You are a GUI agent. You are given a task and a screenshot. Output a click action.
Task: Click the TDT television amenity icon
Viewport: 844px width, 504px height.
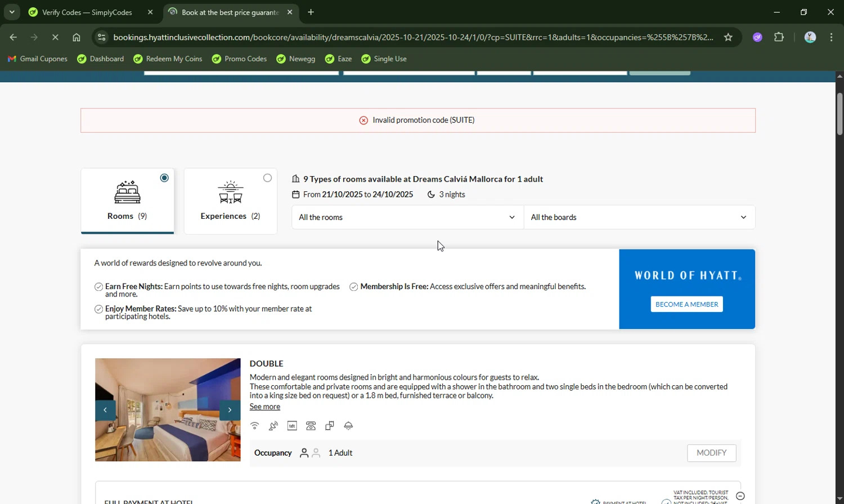click(292, 426)
